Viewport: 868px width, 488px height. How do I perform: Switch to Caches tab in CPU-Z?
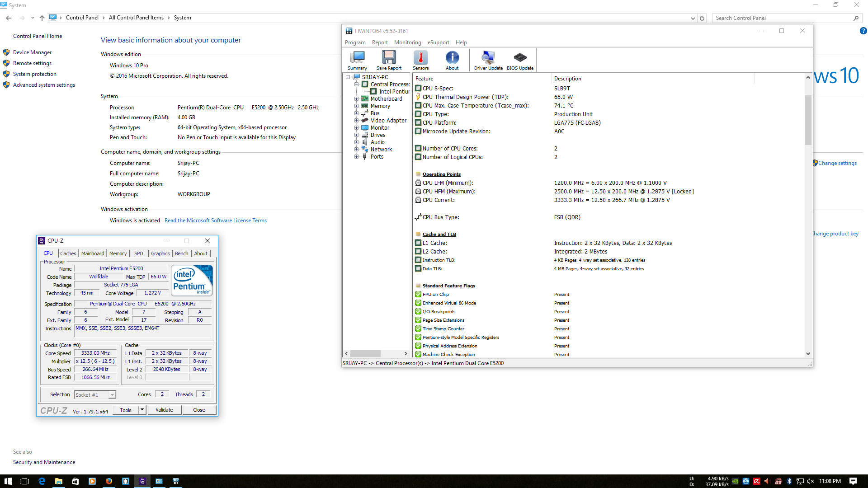click(68, 253)
